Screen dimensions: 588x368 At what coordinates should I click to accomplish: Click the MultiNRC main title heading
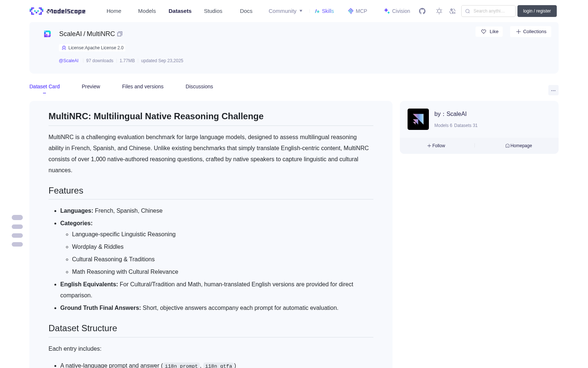click(x=156, y=116)
